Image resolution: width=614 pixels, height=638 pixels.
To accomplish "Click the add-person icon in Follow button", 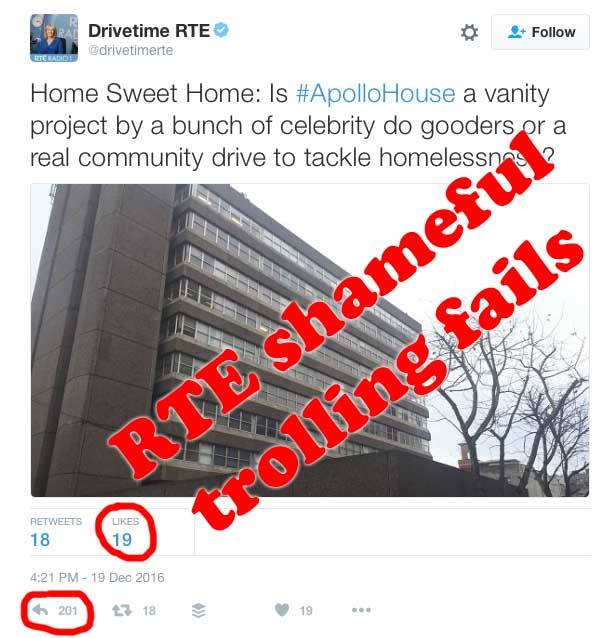I will point(517,32).
